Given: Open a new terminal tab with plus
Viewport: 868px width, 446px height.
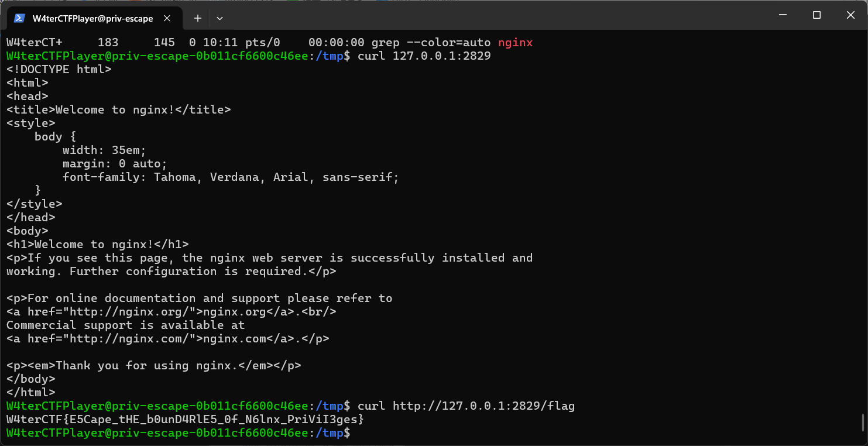Looking at the screenshot, I should [198, 18].
